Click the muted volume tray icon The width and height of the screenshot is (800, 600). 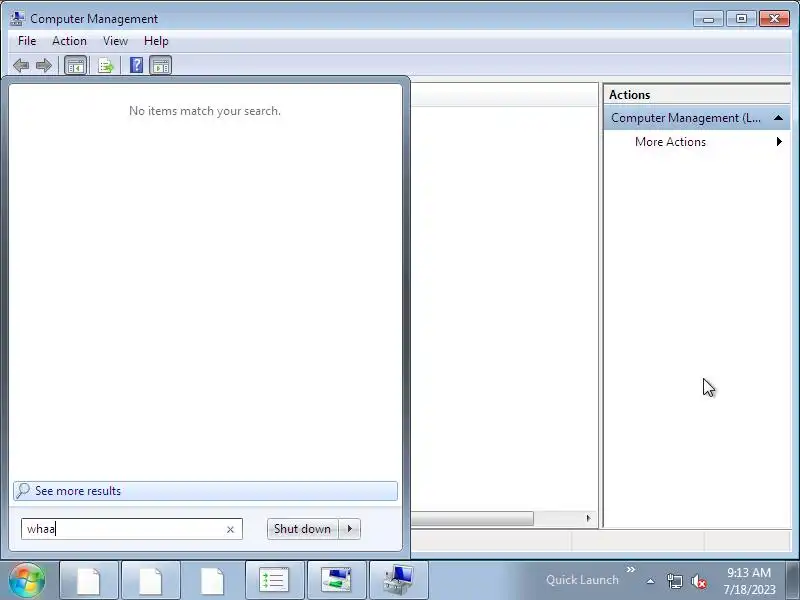pos(698,582)
